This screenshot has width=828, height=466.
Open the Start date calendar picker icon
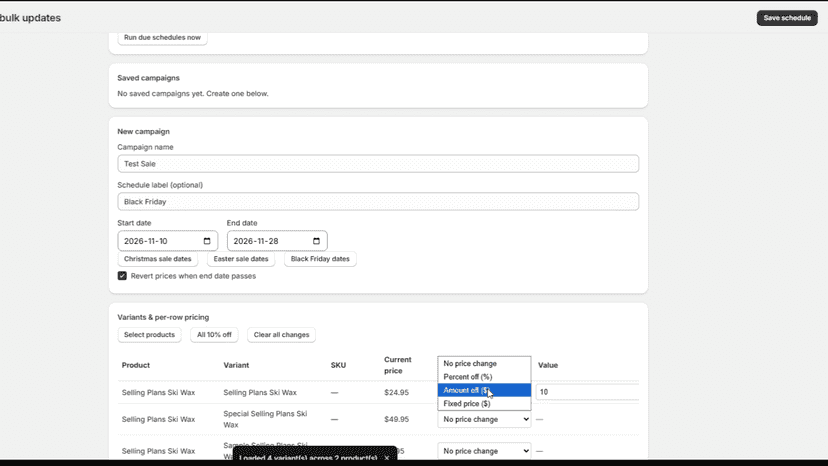pyautogui.click(x=207, y=241)
